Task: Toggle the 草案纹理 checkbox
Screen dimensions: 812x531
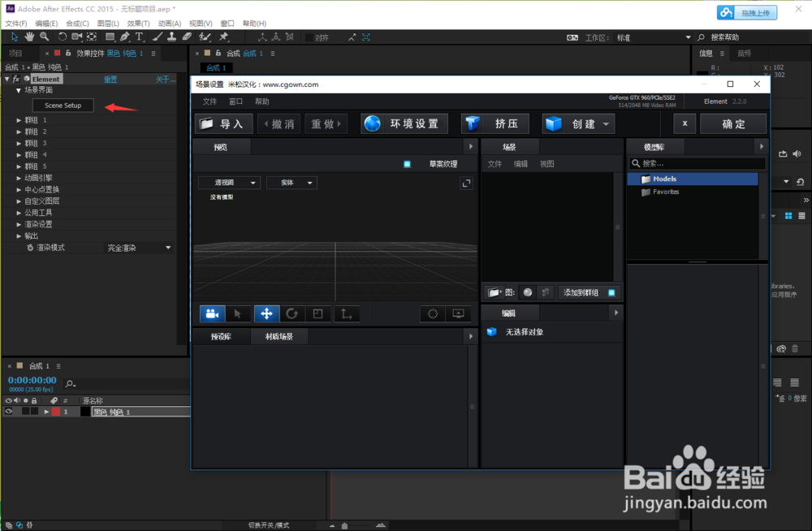Action: [x=407, y=164]
